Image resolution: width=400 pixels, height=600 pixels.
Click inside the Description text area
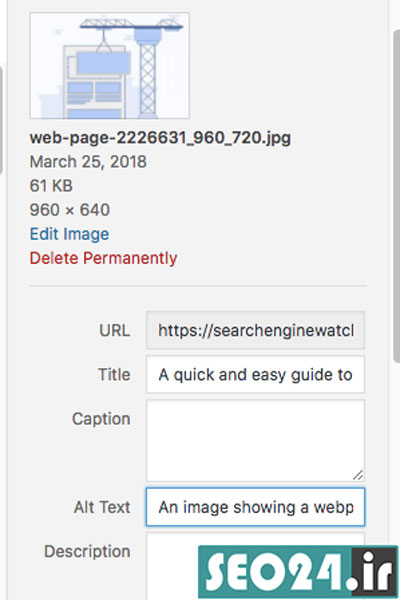172,566
